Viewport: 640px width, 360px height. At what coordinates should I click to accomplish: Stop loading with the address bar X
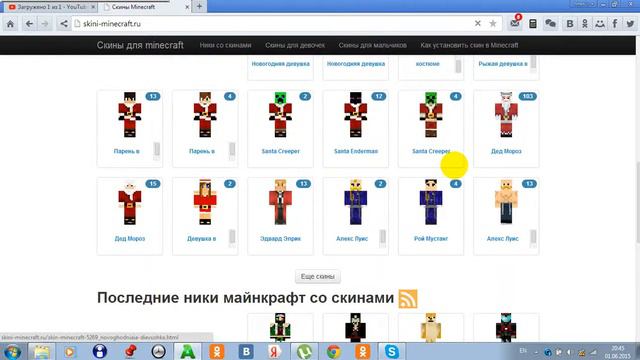coord(478,24)
